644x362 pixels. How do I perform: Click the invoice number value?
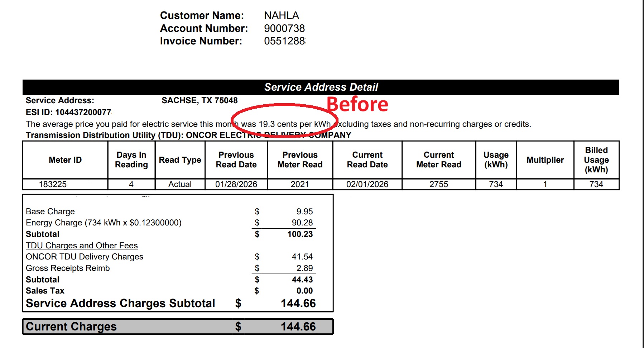pos(284,41)
